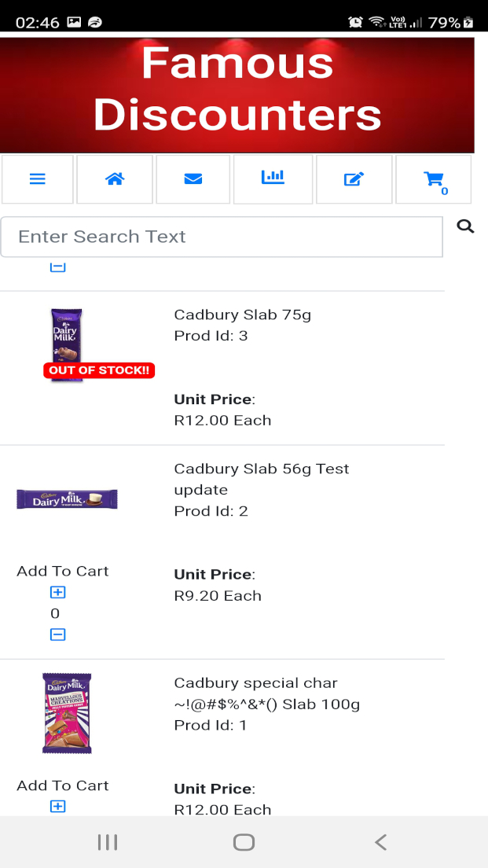Open Cadbury Slab 75g product title
The width and height of the screenshot is (488, 868).
coord(242,315)
